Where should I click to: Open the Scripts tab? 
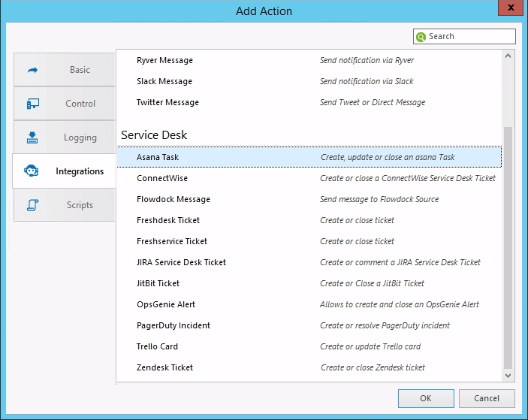tap(65, 205)
